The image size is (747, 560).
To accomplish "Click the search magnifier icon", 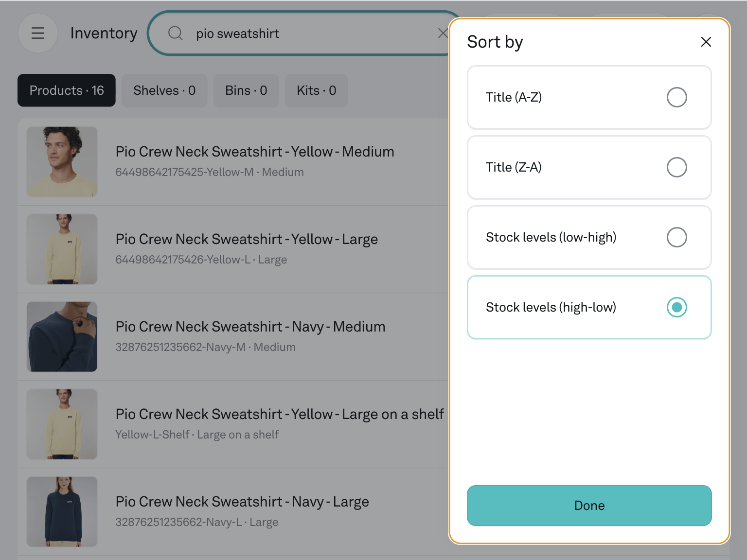I will (x=175, y=33).
